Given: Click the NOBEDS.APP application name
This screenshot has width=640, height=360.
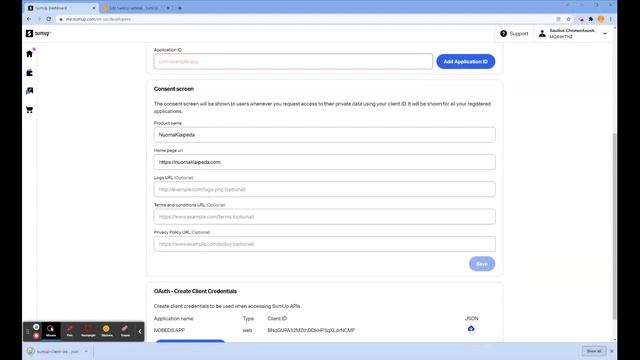Looking at the screenshot, I should pyautogui.click(x=169, y=330).
